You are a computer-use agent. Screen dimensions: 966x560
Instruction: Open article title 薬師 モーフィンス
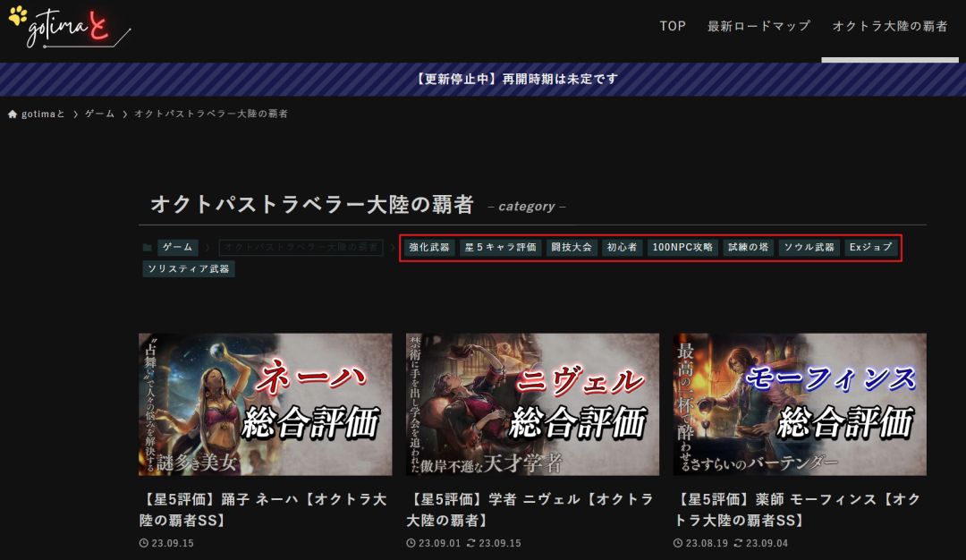click(798, 510)
